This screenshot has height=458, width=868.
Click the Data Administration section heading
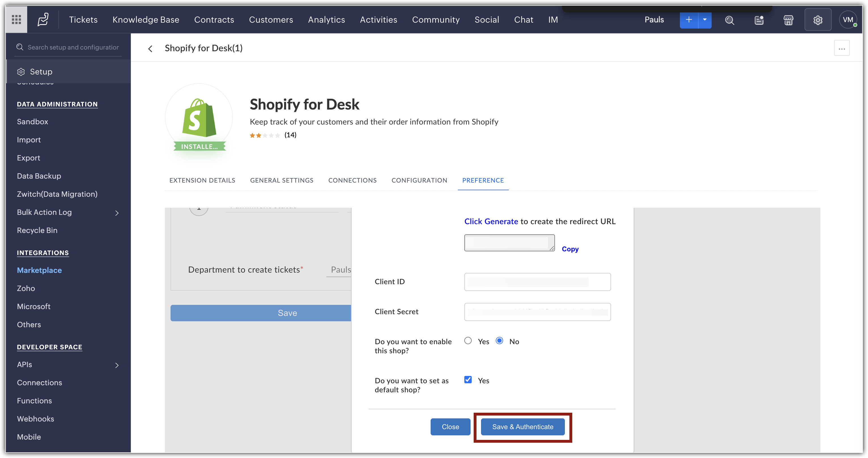pyautogui.click(x=57, y=104)
